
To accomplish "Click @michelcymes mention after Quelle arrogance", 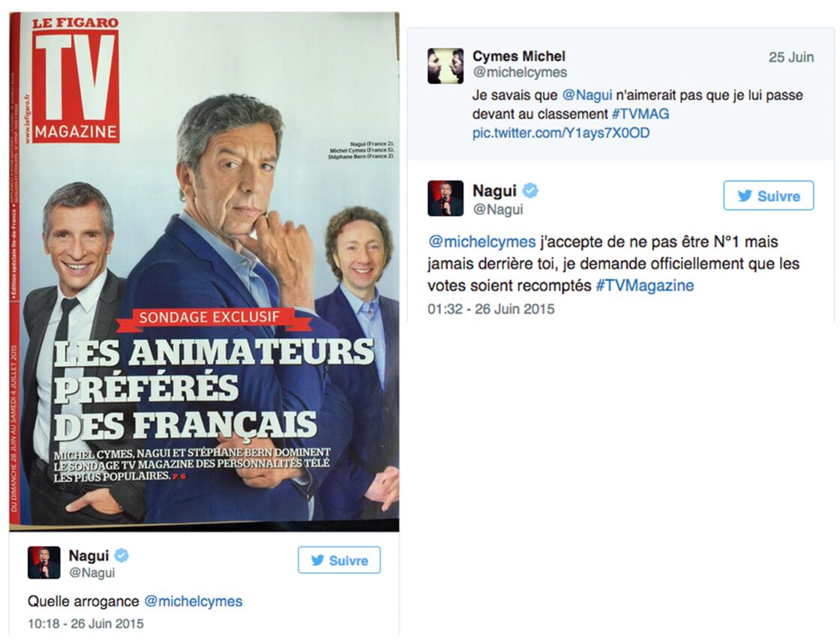I will (193, 601).
